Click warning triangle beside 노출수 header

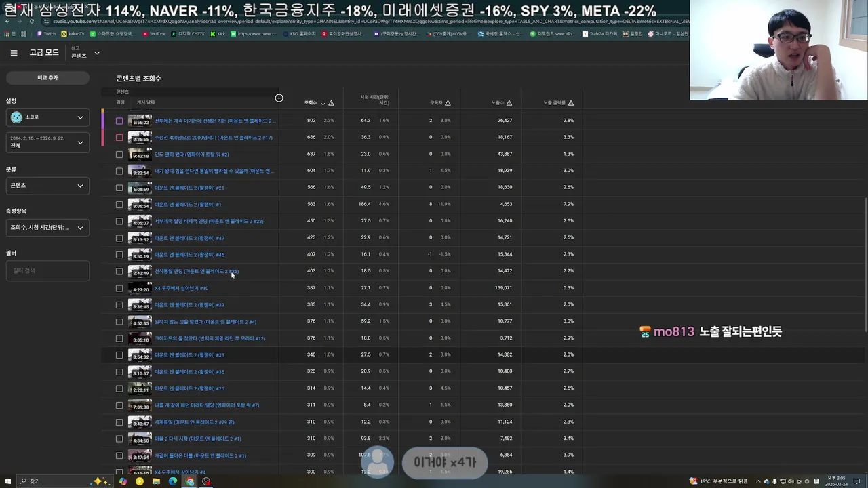[x=509, y=103]
